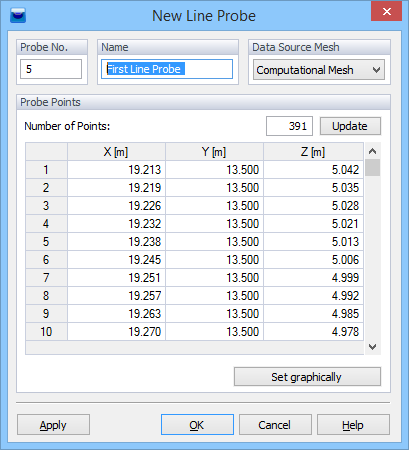409x450 pixels.
Task: Click the Apply button
Action: click(x=53, y=425)
